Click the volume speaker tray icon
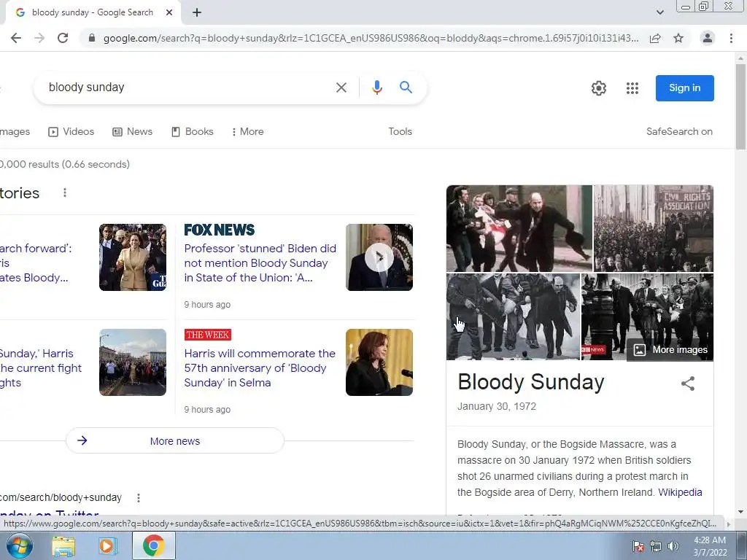Screen dimensions: 747x560 [x=673, y=547]
